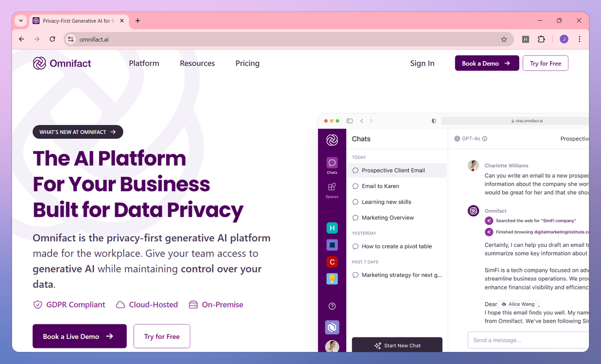Reload the page with the refresh icon
Image resolution: width=601 pixels, height=364 pixels.
(x=52, y=39)
